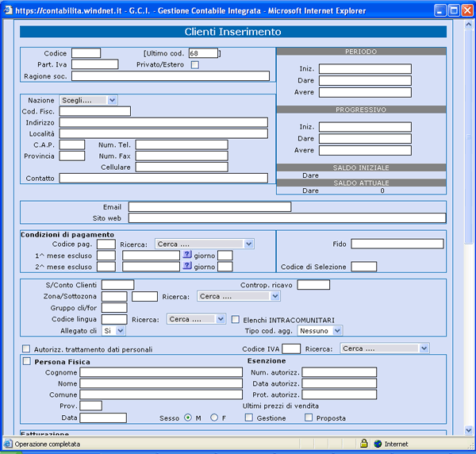Click the PROGRESSIVO Avere field
Viewport: 476px width, 454px height.
coord(365,150)
